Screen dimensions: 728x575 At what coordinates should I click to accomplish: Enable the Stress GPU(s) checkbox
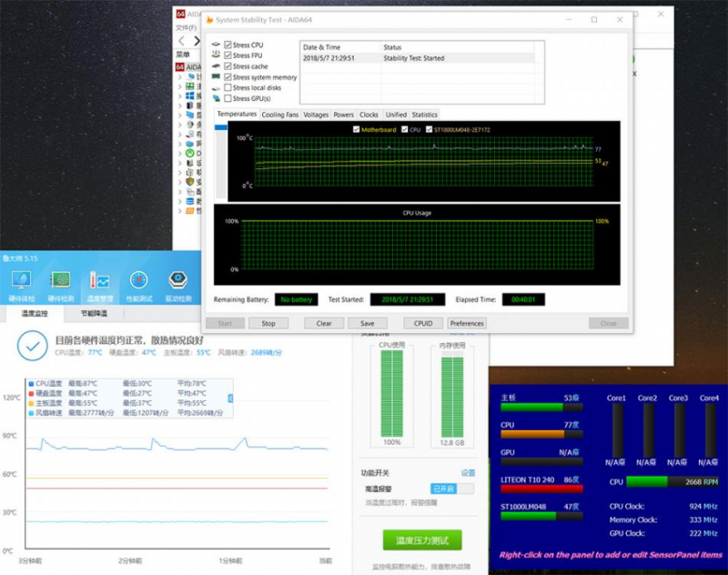tap(228, 98)
